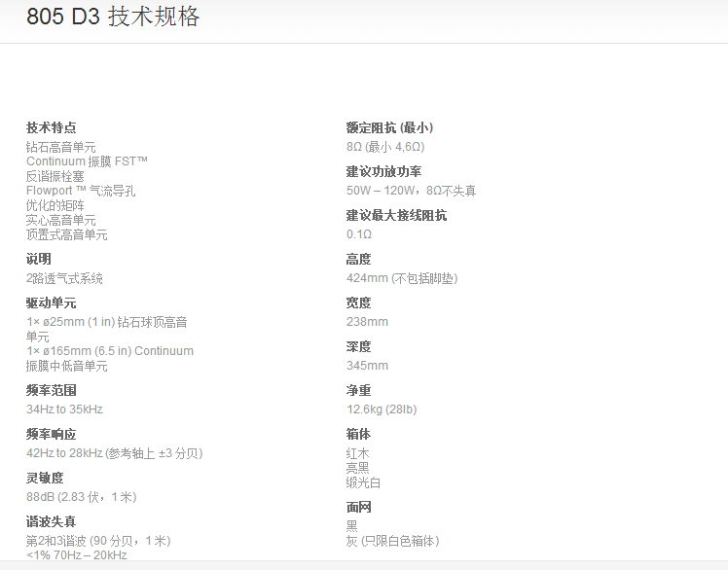The width and height of the screenshot is (728, 570).
Task: Click the 805 D3 技术规格 page title
Action: click(x=113, y=18)
